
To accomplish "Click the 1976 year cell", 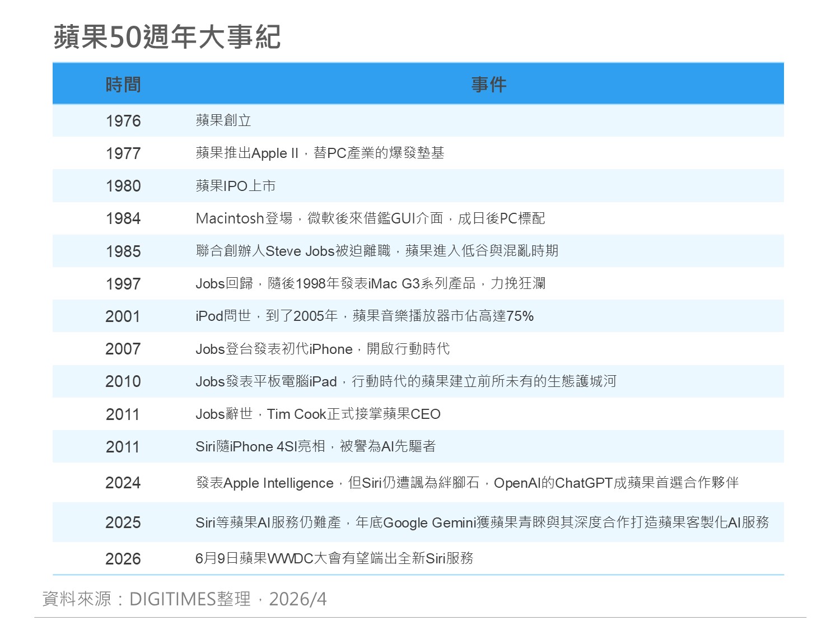I will [x=123, y=121].
